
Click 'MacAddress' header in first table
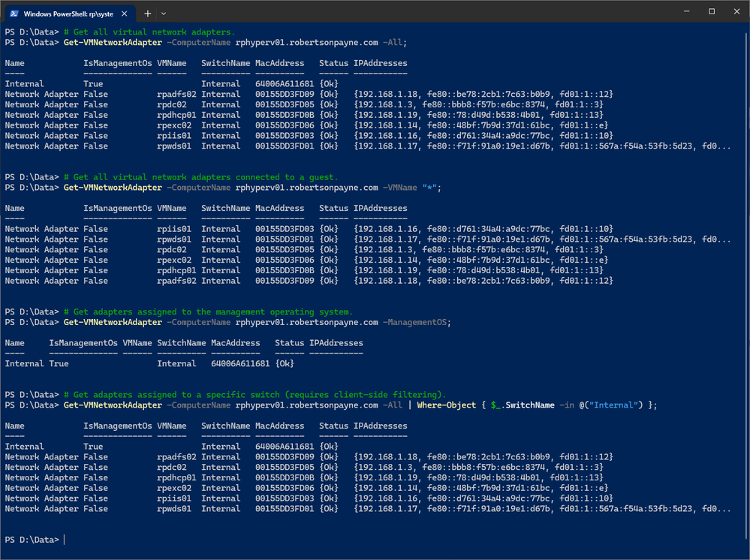[x=280, y=63]
